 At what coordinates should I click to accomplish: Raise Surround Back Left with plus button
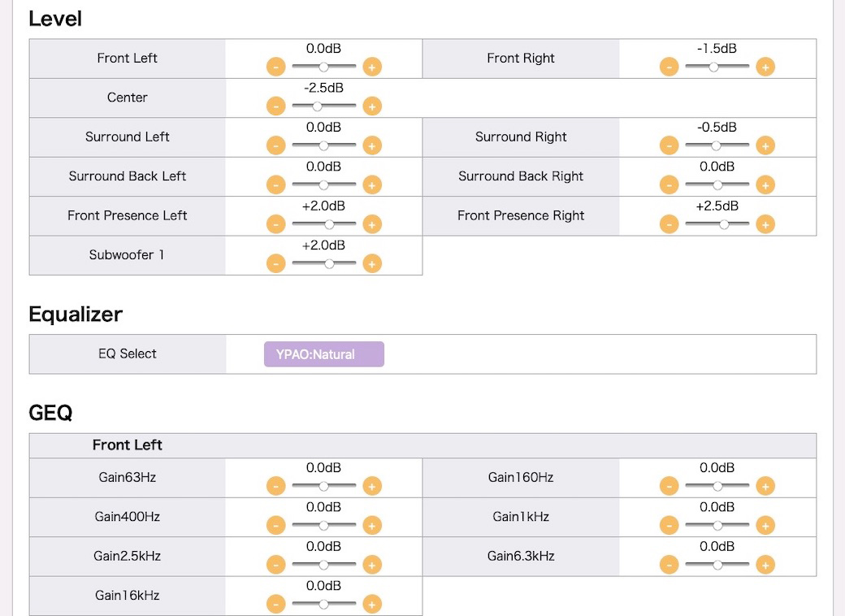point(372,184)
